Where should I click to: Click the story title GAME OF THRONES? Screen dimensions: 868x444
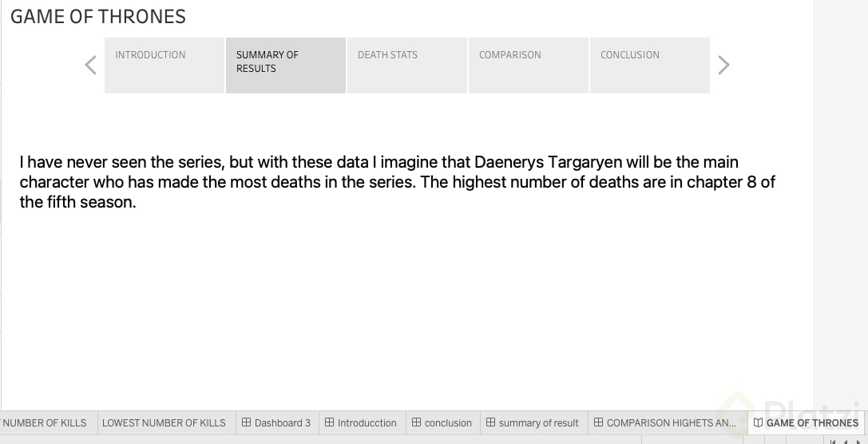(x=98, y=17)
